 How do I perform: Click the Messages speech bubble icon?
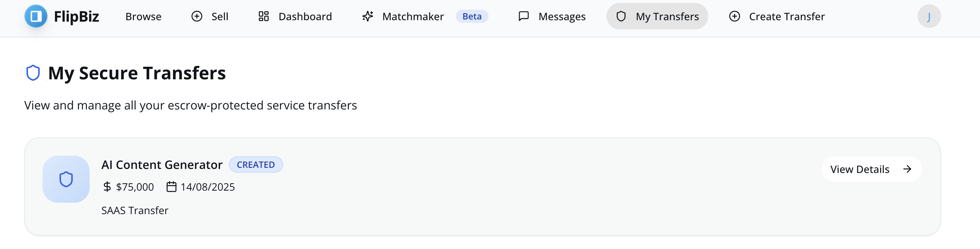[524, 17]
